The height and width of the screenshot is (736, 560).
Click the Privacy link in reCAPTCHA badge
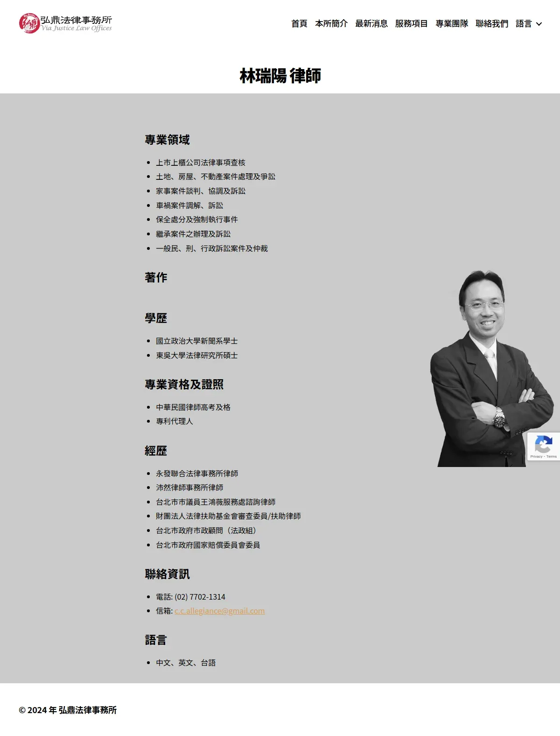pos(536,456)
